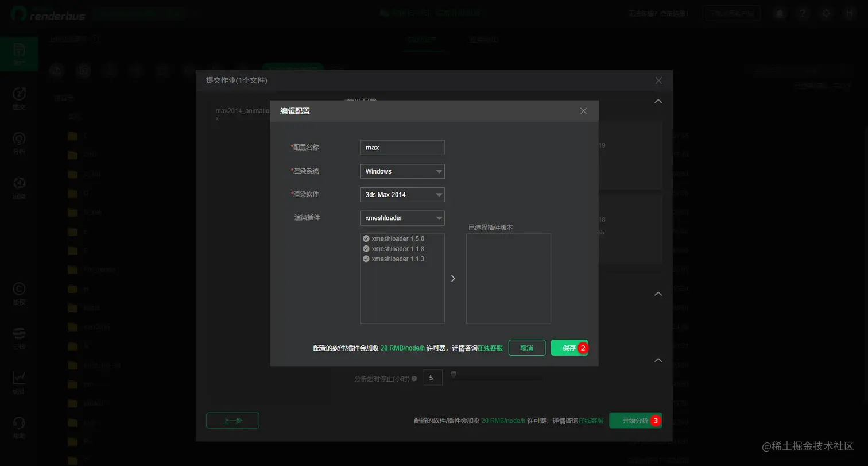Click the 配置名称 input field containing max

[402, 148]
